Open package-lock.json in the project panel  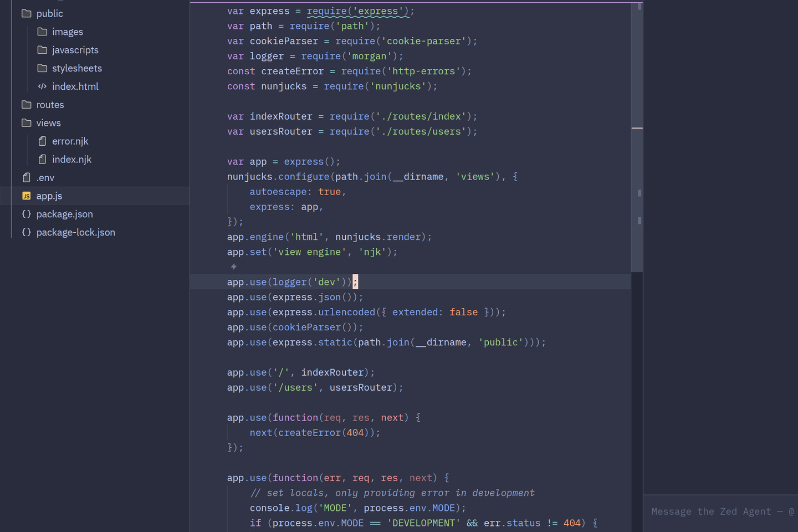(95, 233)
